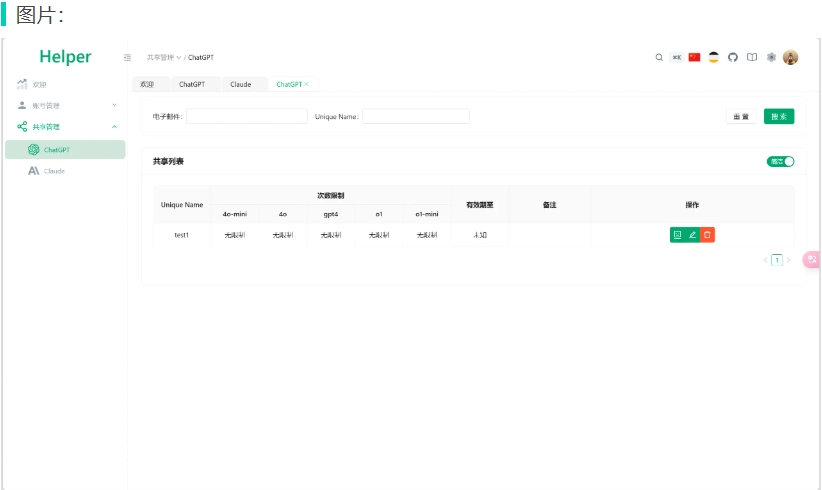Click the 共享管理 sidebar menu label
Viewport: 822px width, 490px height.
46,127
